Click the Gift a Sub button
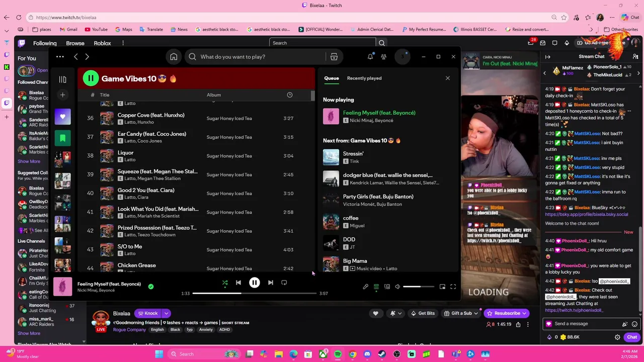The height and width of the screenshot is (362, 644). [x=461, y=313]
